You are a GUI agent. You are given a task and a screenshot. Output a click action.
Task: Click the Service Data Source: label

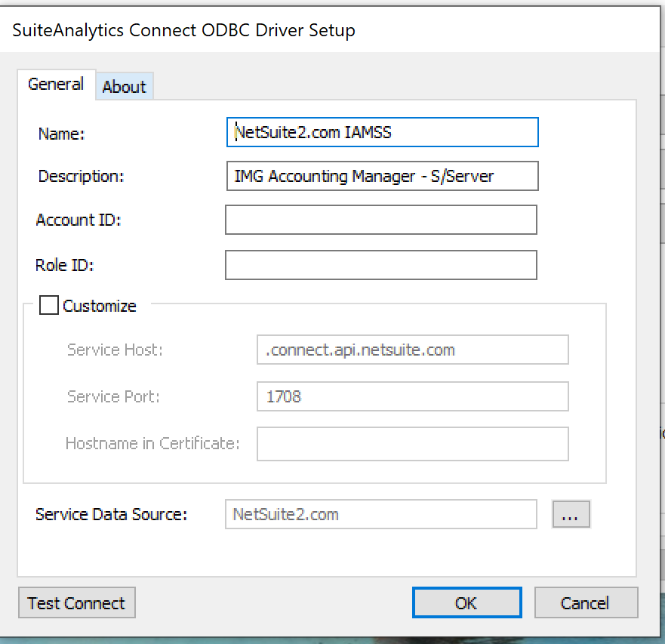click(x=112, y=514)
